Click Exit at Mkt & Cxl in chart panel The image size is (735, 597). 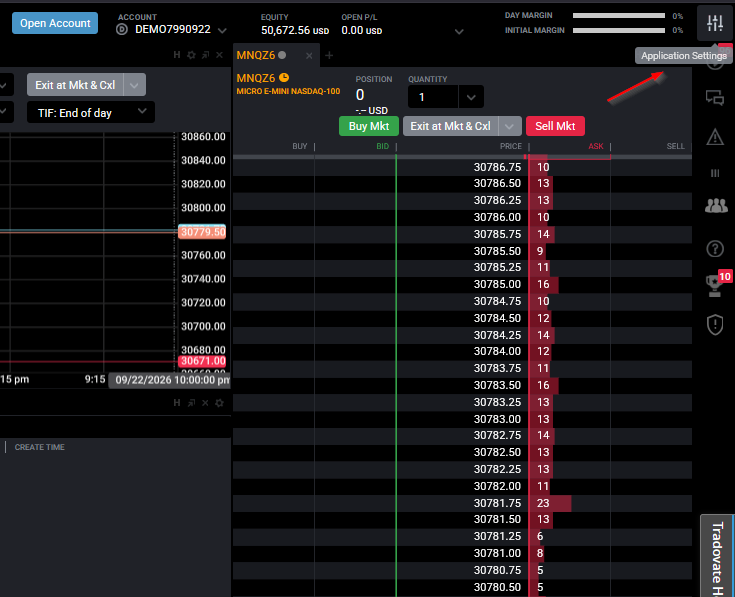(x=75, y=85)
